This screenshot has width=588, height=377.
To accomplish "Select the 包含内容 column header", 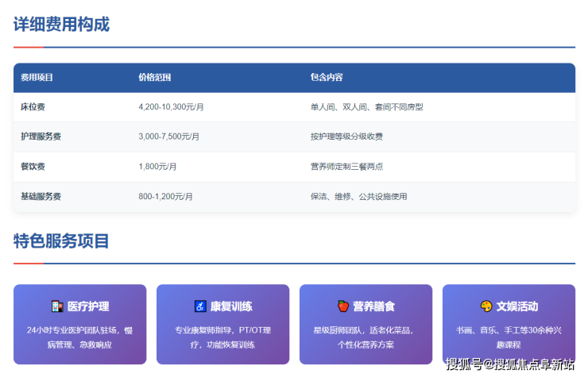I will tap(327, 78).
